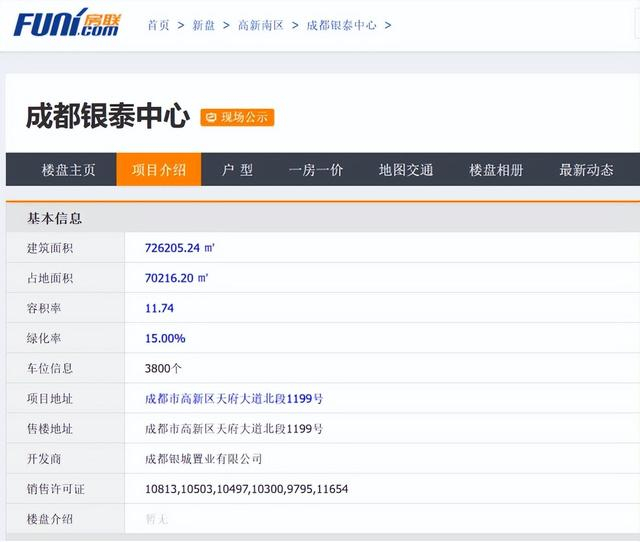The height and width of the screenshot is (542, 640).
Task: Click the project address link 天府大道北段1199号
Action: [x=234, y=398]
